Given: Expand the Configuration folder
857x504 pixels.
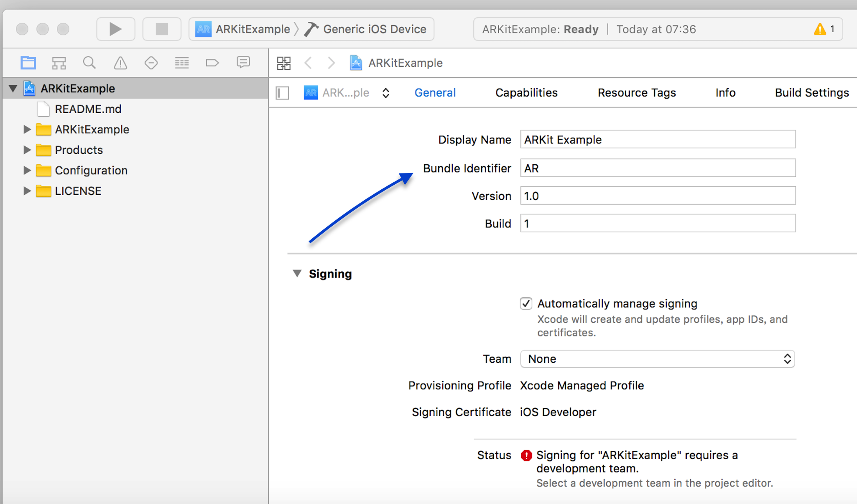Looking at the screenshot, I should coord(27,171).
